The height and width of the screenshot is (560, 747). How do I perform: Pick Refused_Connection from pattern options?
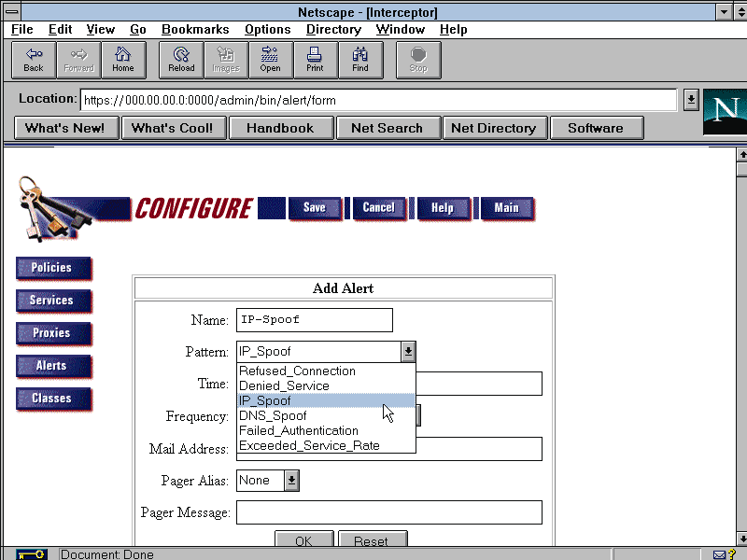pos(297,371)
